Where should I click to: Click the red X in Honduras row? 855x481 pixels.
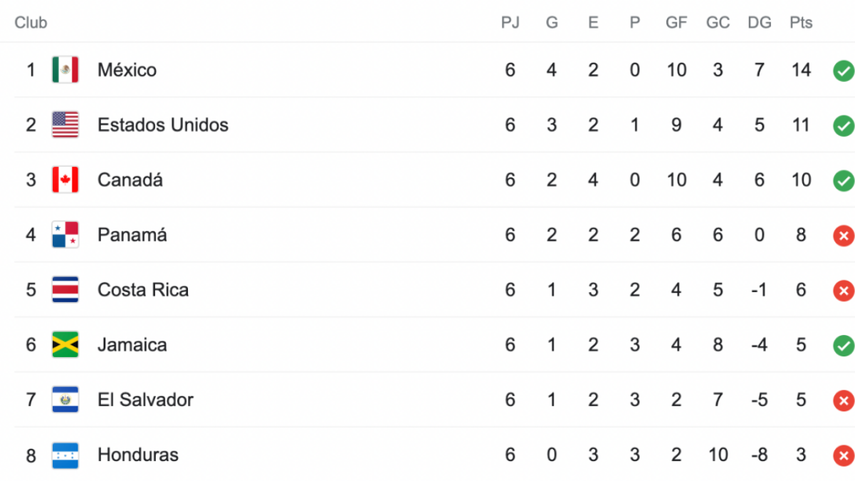click(844, 455)
